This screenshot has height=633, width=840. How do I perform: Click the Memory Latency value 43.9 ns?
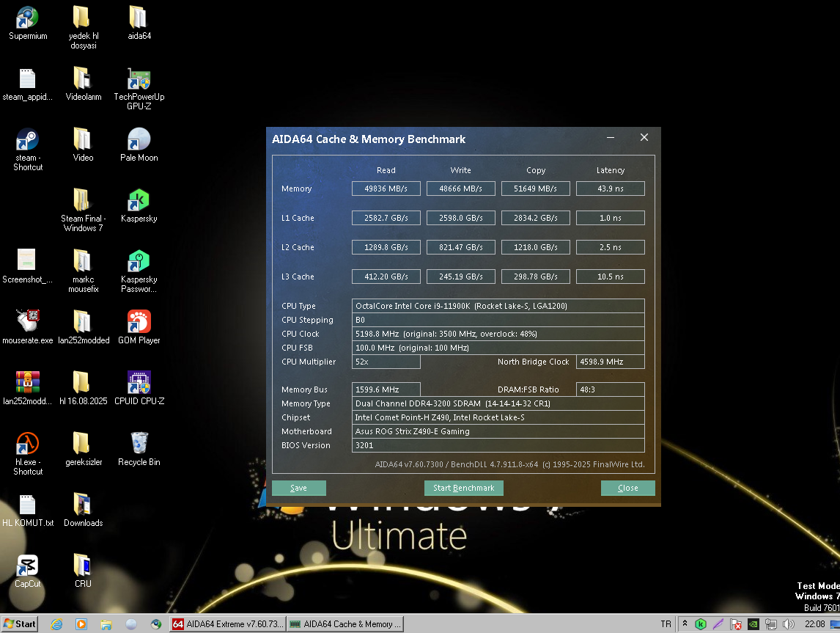click(610, 189)
